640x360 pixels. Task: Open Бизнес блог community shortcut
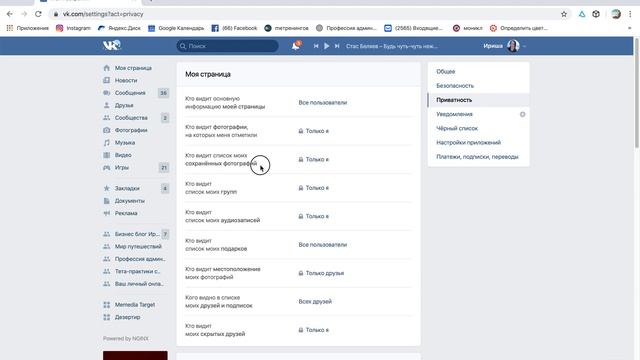[x=137, y=234]
